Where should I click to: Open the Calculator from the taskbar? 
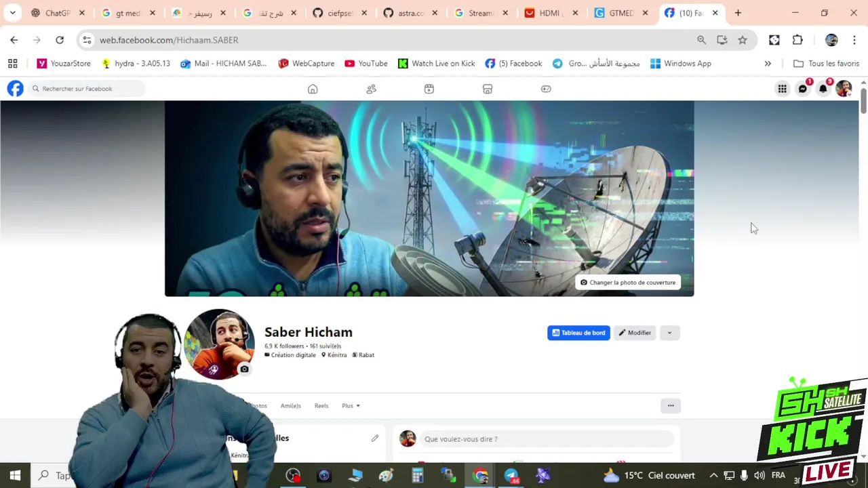click(418, 476)
